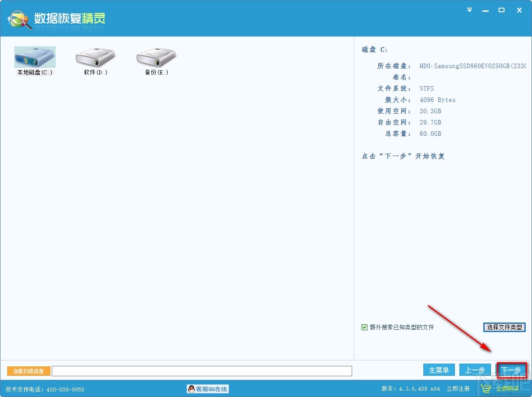Open the title bar dropdown arrow
532x397 pixels.
click(x=469, y=10)
